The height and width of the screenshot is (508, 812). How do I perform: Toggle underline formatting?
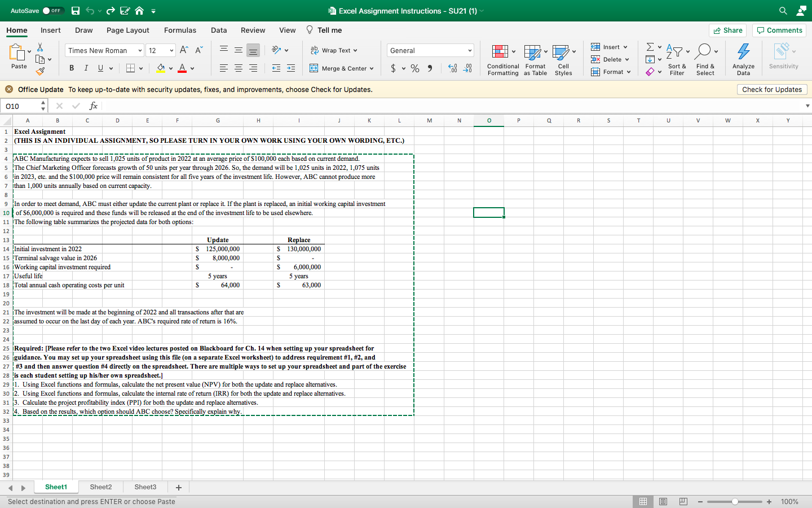(x=100, y=68)
